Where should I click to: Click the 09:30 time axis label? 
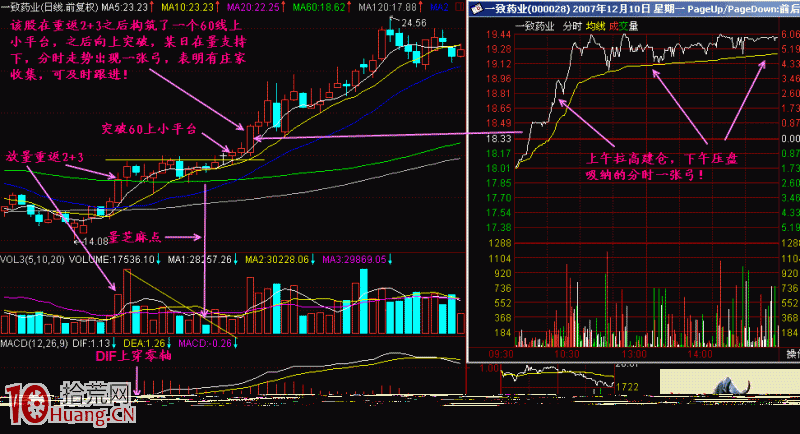(x=501, y=354)
